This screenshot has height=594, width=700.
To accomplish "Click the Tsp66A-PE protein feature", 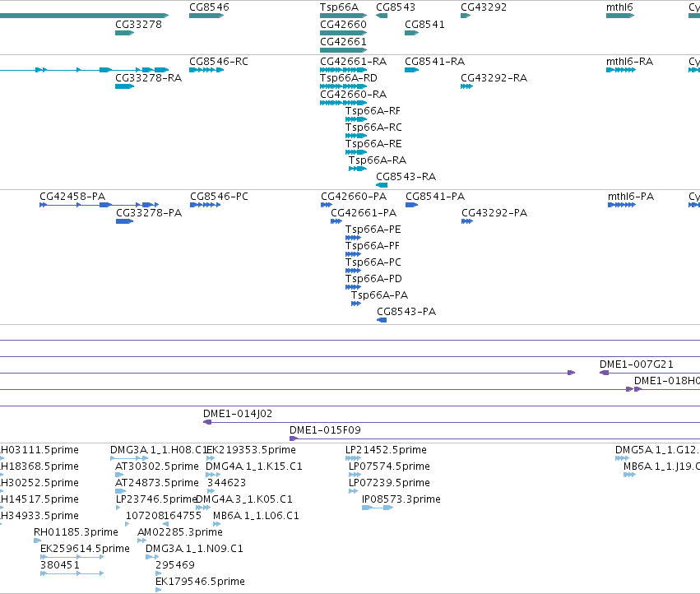I will pyautogui.click(x=353, y=238).
